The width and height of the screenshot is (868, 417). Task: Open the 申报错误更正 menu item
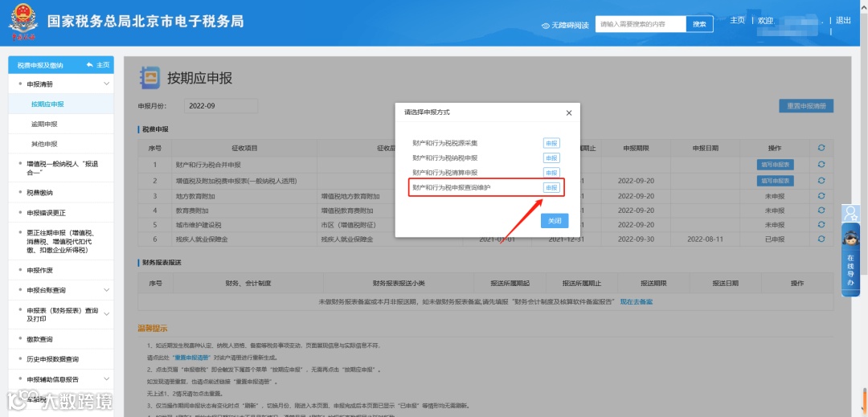[x=61, y=212]
